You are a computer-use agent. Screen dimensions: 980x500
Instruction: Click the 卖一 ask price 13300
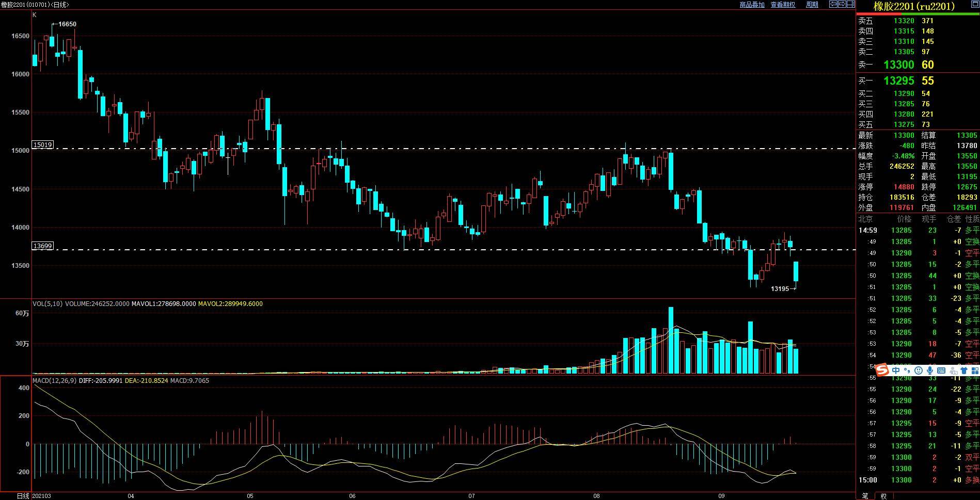coord(899,64)
